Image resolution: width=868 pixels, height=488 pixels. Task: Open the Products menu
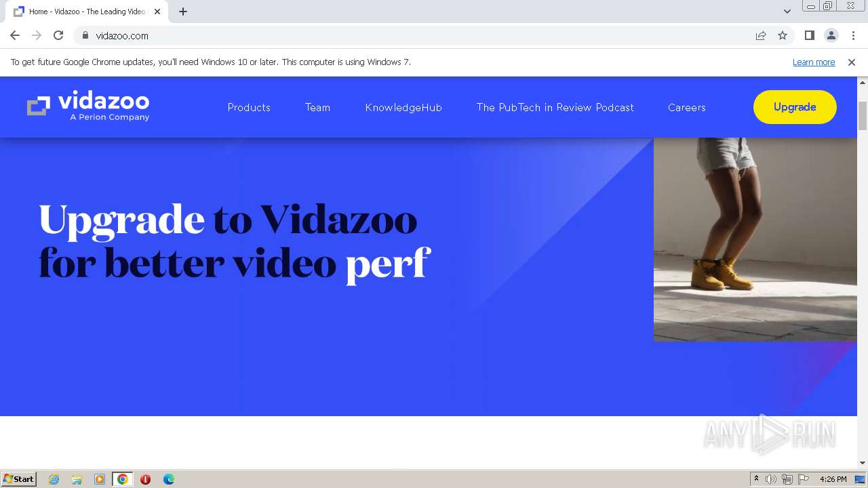point(249,107)
